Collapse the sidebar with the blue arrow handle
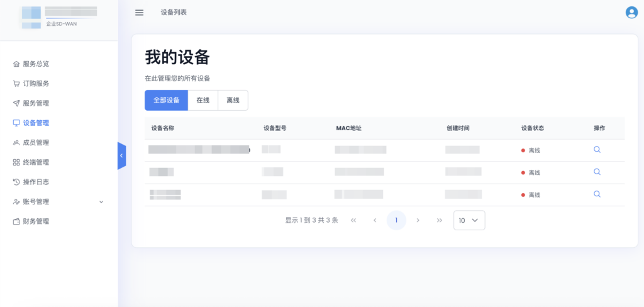 (x=121, y=155)
